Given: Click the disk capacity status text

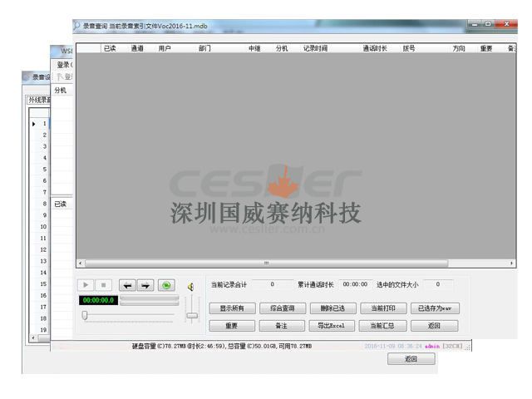Looking at the screenshot, I should click(x=222, y=346).
